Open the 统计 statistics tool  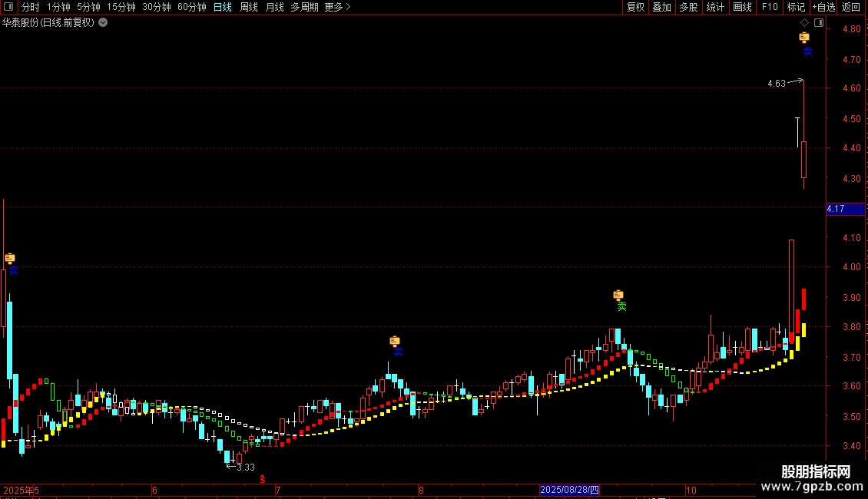(x=715, y=7)
